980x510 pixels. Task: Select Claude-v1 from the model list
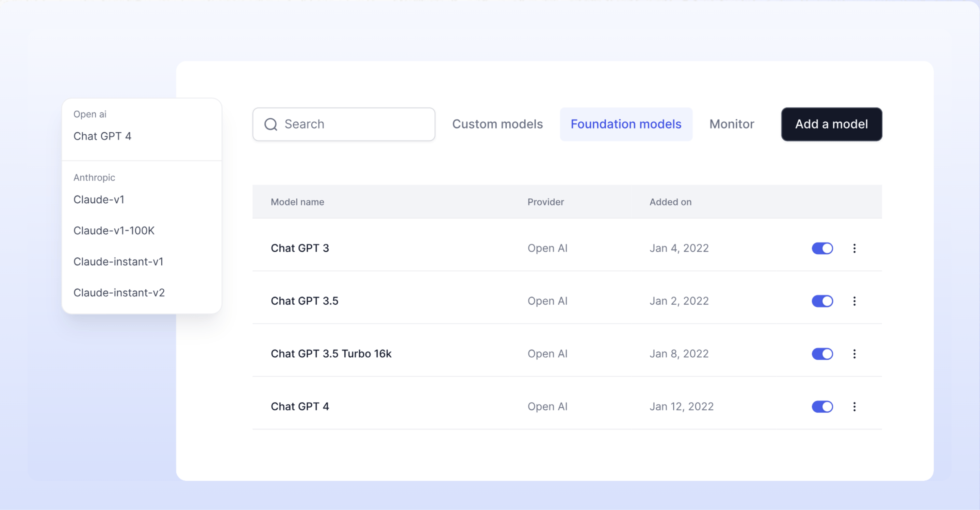click(99, 199)
